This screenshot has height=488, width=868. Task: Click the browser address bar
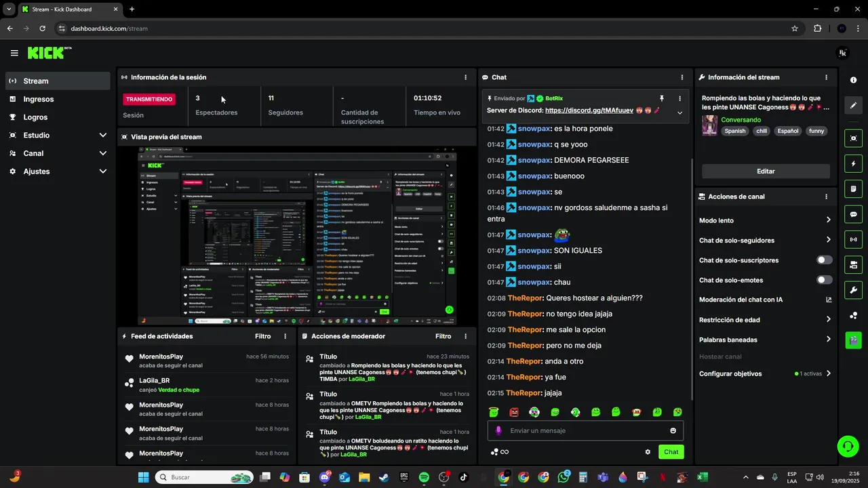[x=427, y=28]
